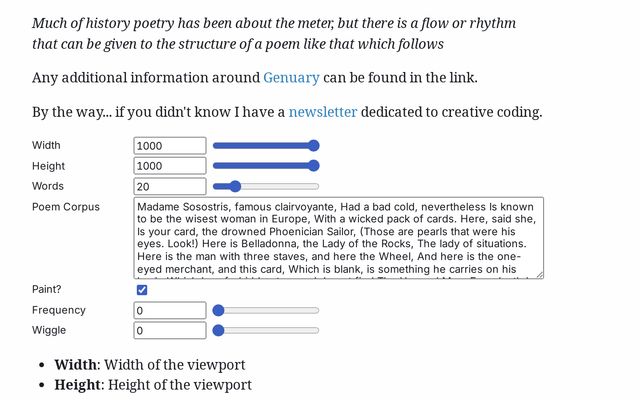Open the newsletter link
The width and height of the screenshot is (640, 400).
tap(322, 112)
